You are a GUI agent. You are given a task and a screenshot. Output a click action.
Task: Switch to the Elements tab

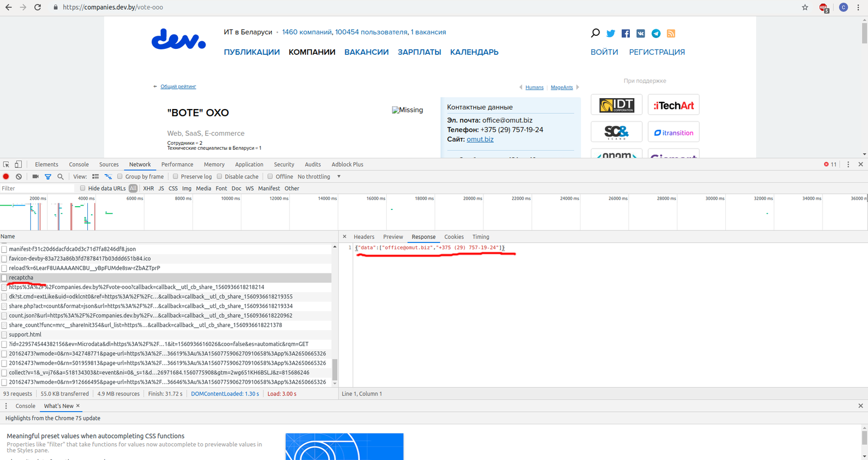47,164
